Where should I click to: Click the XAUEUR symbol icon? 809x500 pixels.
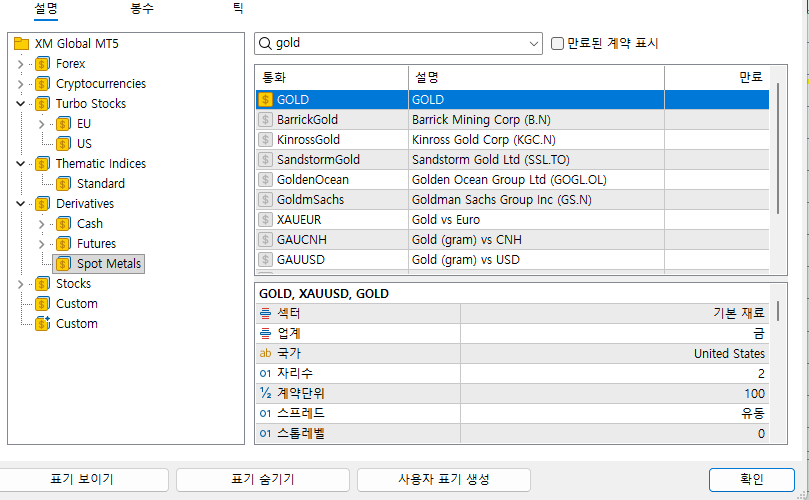(x=265, y=220)
